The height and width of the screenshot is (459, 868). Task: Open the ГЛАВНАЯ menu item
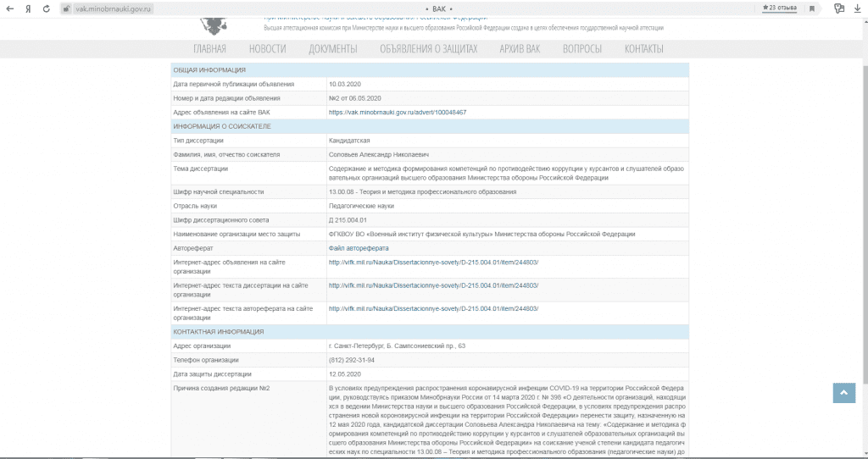click(209, 49)
